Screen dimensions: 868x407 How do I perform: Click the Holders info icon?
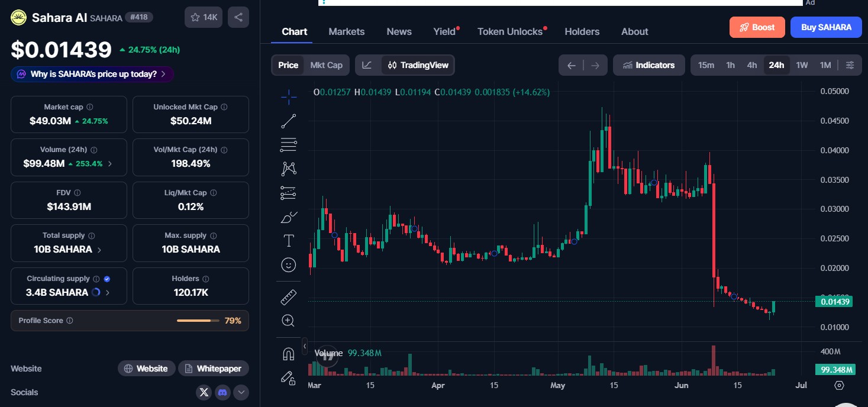tap(205, 279)
